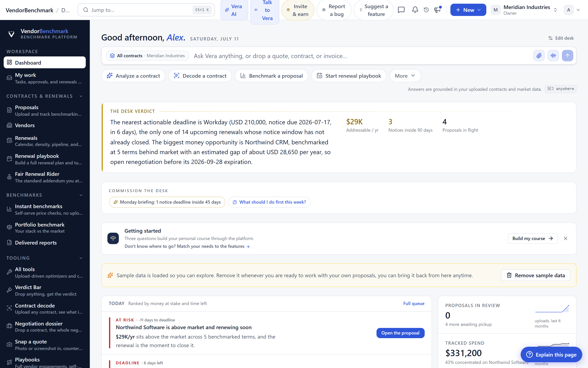Image resolution: width=588 pixels, height=368 pixels.
Task: Click Edit desk
Action: coord(561,38)
